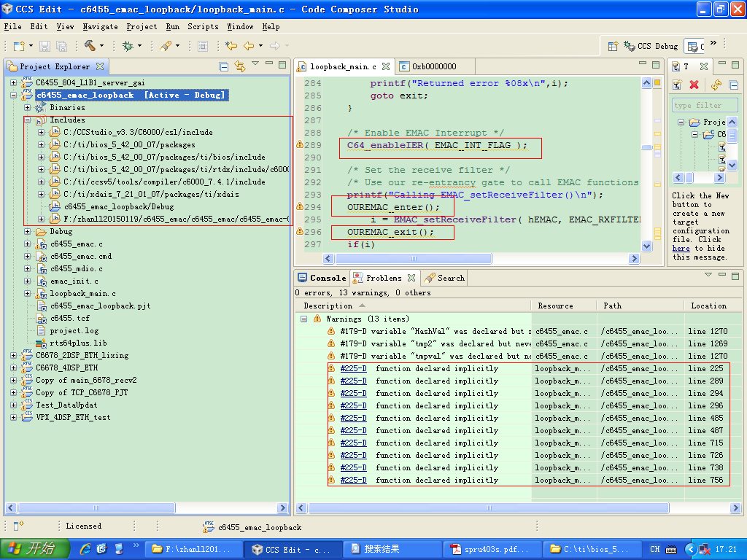747x560 pixels.
Task: Click the Save toolbar icon
Action: tap(44, 46)
